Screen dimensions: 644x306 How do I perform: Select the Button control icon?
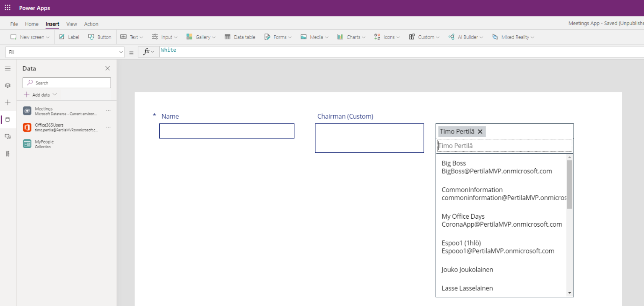click(99, 37)
